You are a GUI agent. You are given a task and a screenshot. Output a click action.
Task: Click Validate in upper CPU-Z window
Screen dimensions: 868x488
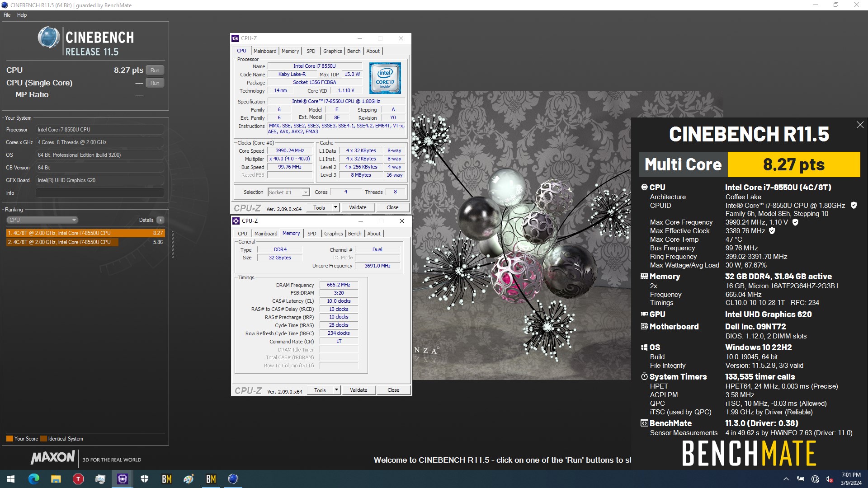[358, 208]
